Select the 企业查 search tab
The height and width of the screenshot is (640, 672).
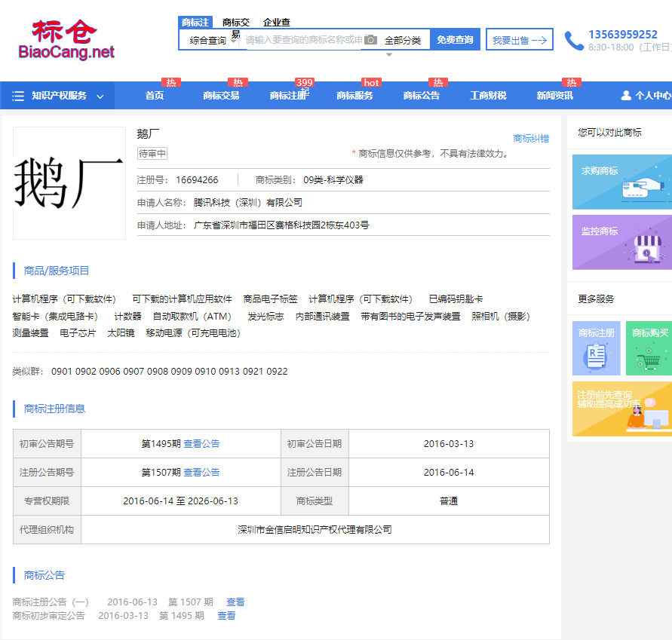point(277,23)
